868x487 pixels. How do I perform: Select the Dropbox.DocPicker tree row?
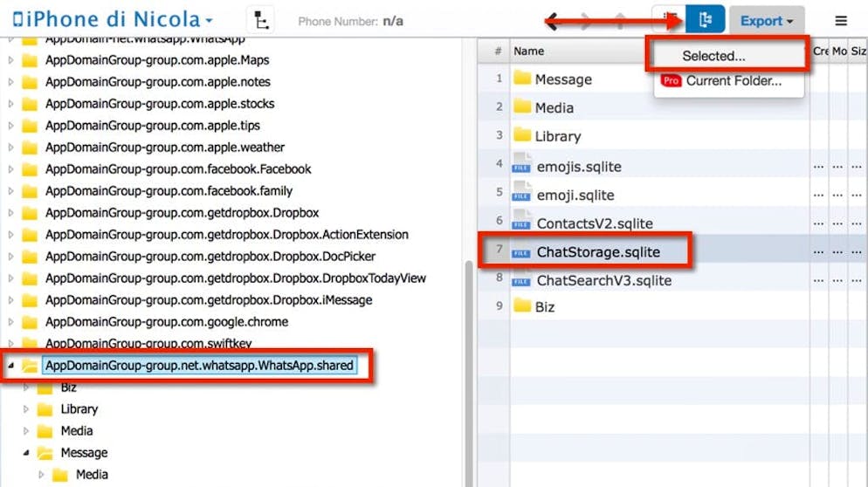point(210,257)
